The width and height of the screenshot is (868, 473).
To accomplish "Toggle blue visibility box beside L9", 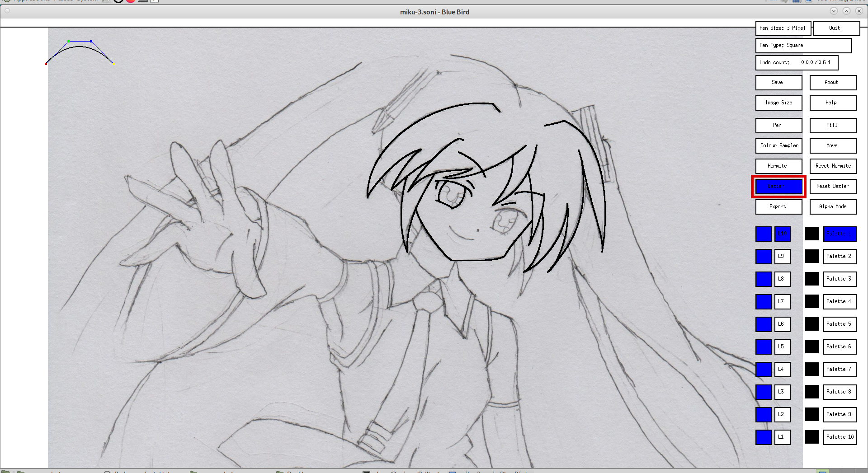I will coord(764,257).
